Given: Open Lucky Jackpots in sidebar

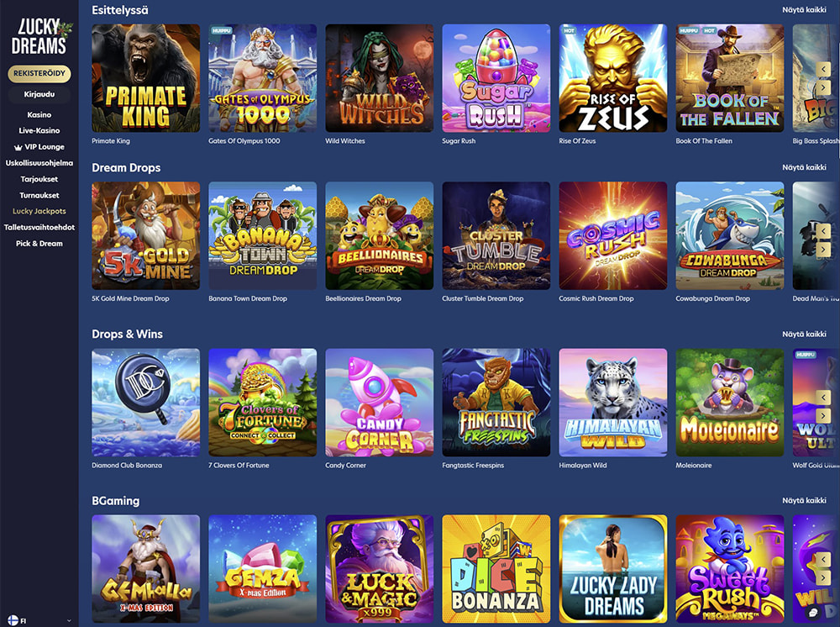Looking at the screenshot, I should click(39, 211).
